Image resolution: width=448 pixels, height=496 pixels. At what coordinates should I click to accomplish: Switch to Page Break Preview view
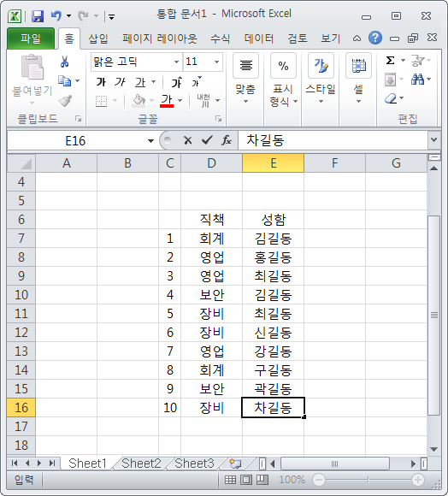point(262,480)
